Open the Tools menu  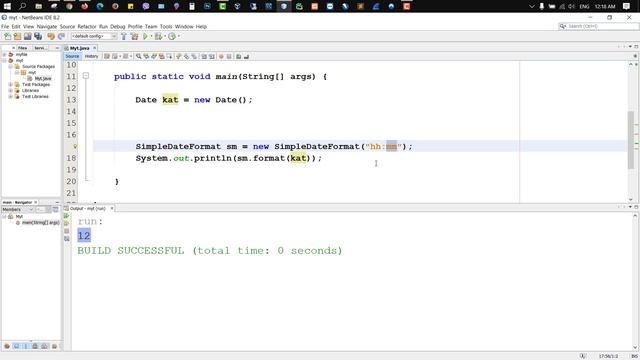pos(166,27)
